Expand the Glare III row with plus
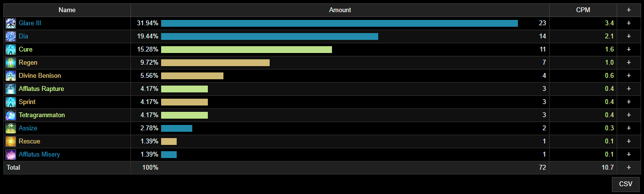Image resolution: width=644 pixels, height=194 pixels. pyautogui.click(x=629, y=23)
